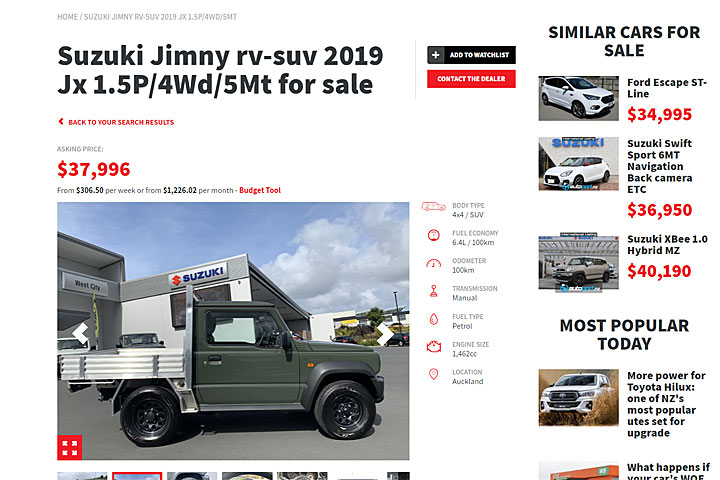Read the Toyota Hilux upgrade article

click(666, 404)
